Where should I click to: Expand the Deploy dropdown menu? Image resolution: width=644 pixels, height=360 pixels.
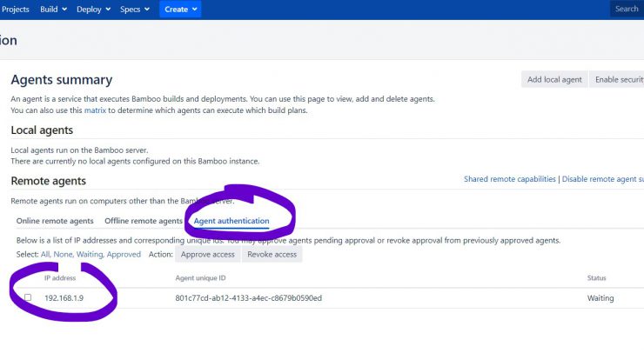pos(93,9)
